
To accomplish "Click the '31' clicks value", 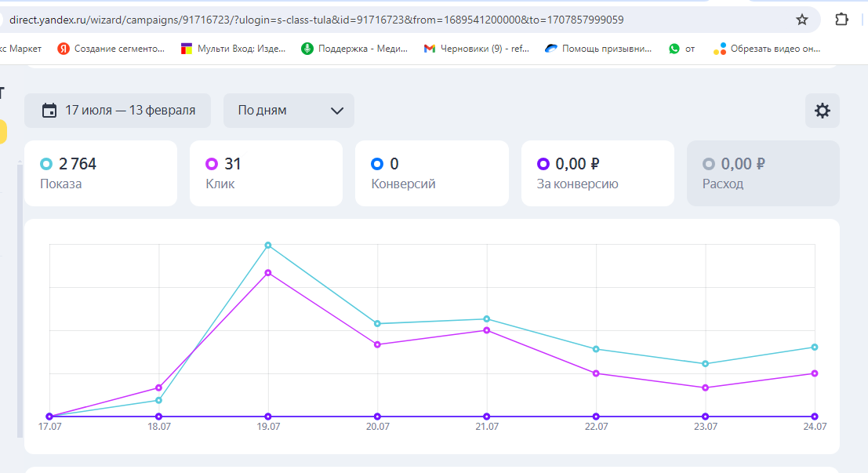I will click(233, 164).
